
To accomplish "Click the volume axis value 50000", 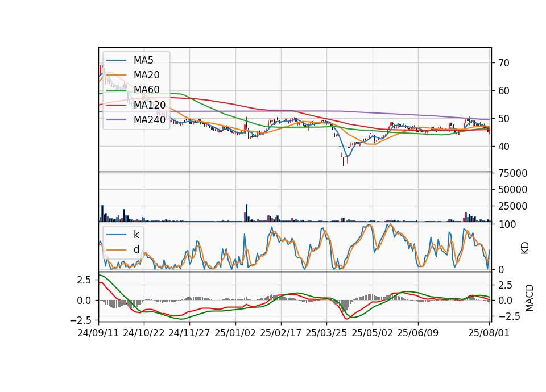I will [x=512, y=190].
